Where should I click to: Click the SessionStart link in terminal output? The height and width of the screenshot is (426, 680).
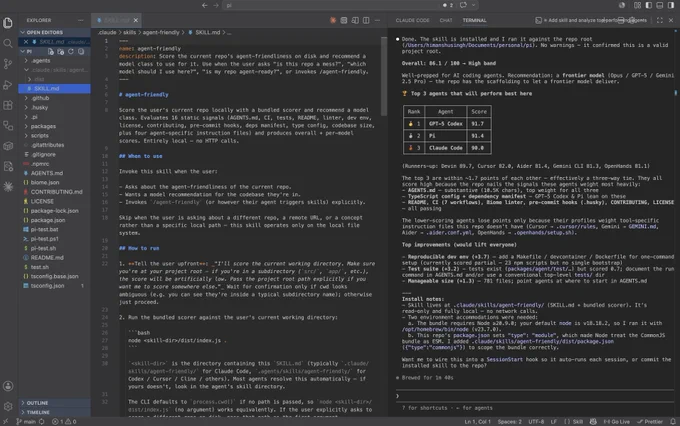(x=504, y=360)
